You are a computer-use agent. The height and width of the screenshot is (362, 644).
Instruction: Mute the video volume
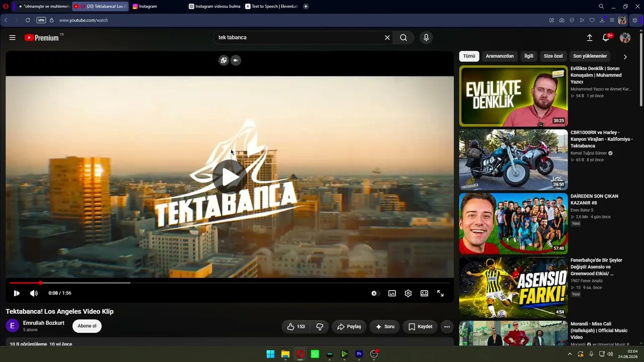pyautogui.click(x=34, y=293)
